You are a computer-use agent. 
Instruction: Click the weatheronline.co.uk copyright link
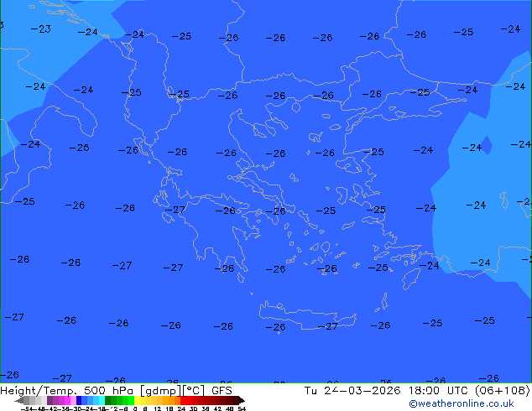pos(461,403)
